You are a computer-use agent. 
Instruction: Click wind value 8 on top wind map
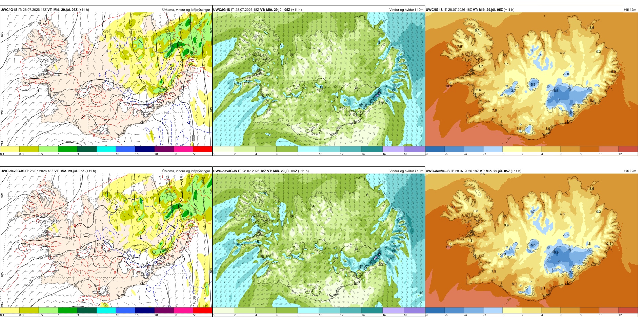coord(269,135)
